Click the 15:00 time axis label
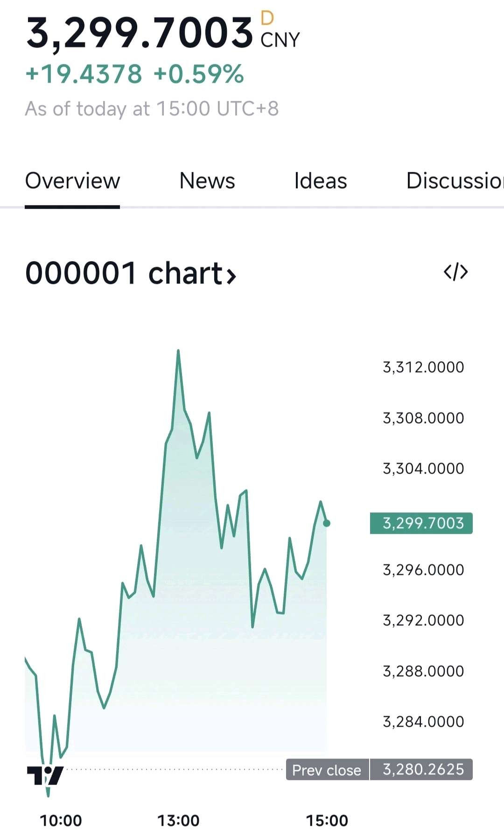The image size is (504, 837). [327, 820]
